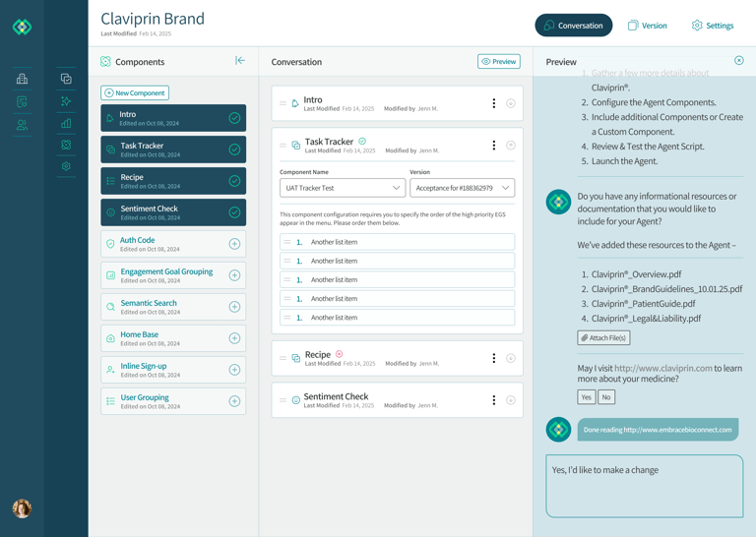
Task: Close the Preview panel
Action: pos(738,60)
